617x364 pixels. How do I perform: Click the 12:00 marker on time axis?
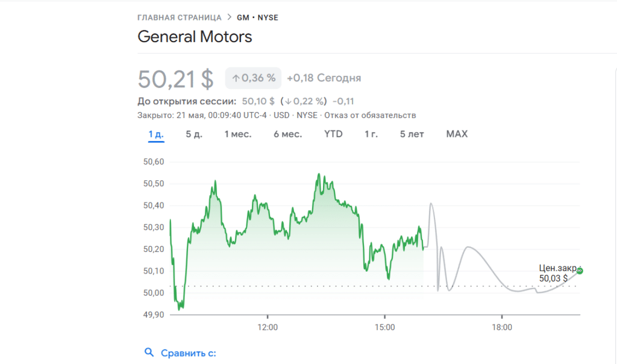click(x=267, y=327)
